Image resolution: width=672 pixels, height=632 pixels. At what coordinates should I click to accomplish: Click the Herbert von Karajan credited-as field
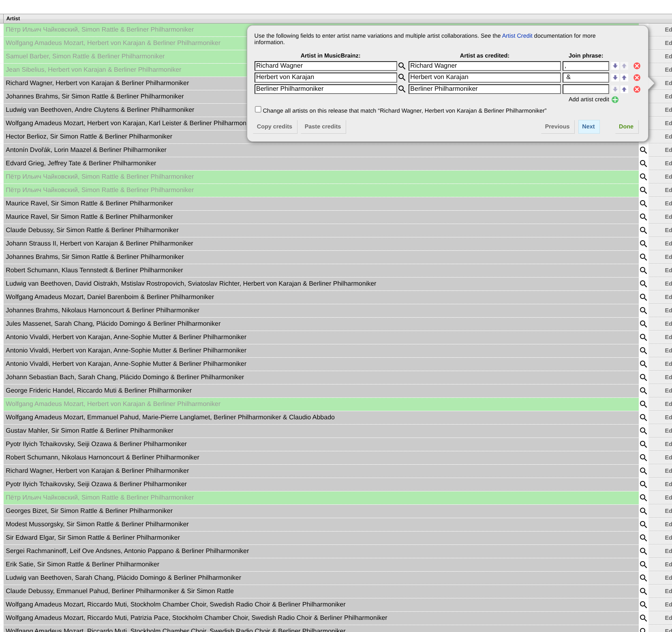tap(484, 77)
